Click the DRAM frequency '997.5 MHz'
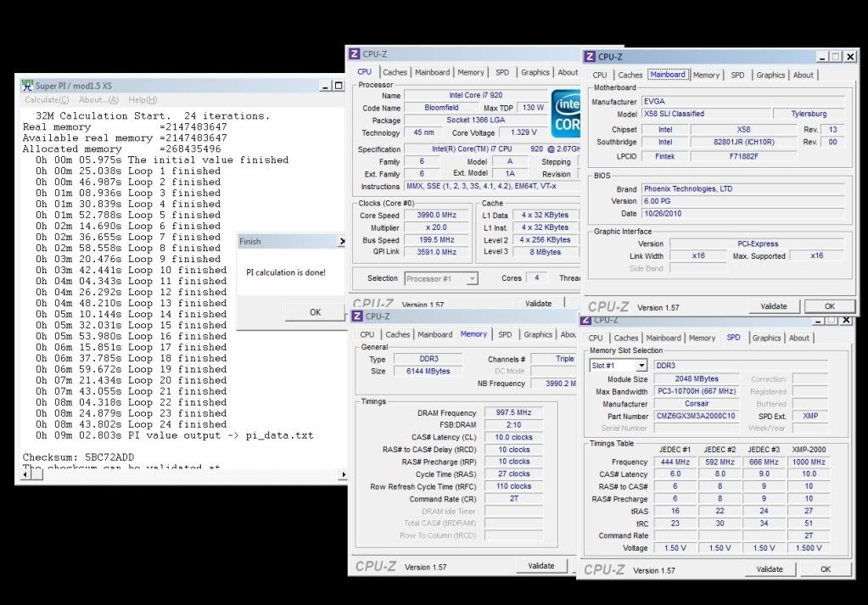The height and width of the screenshot is (605, 868). (513, 412)
